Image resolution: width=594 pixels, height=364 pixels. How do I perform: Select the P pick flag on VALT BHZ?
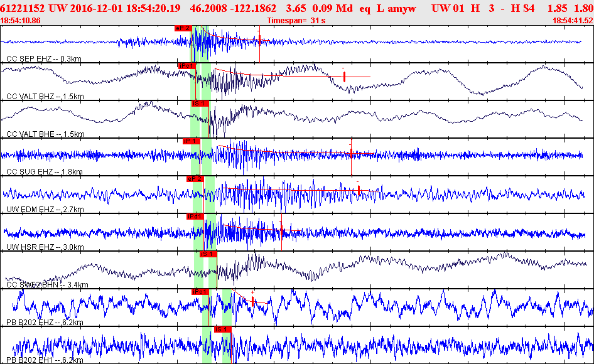[187, 65]
